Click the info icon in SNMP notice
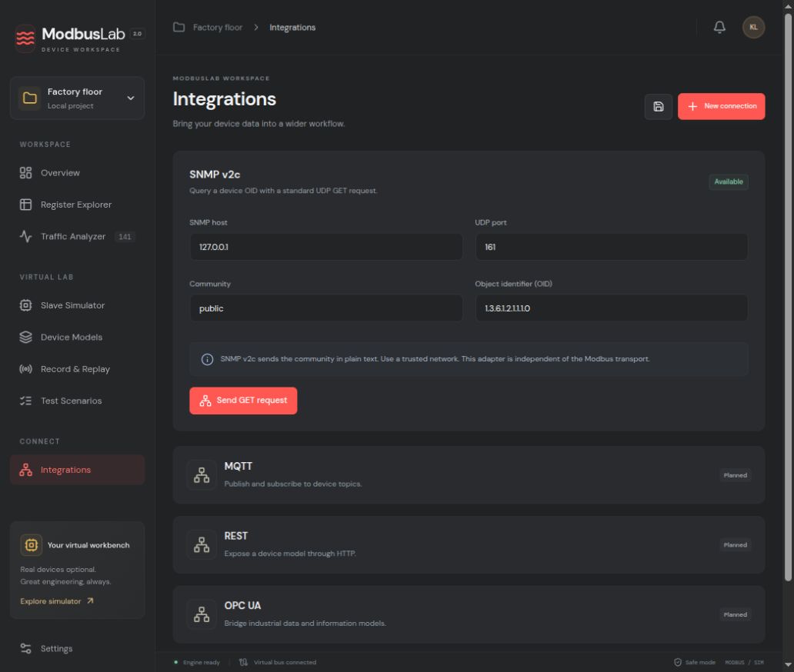Screen dimensions: 794x672 pyautogui.click(x=207, y=359)
